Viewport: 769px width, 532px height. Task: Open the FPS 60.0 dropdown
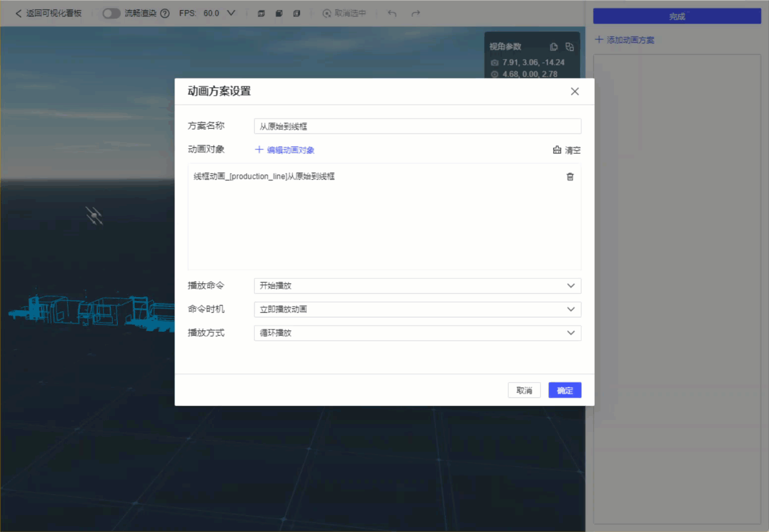coord(231,13)
